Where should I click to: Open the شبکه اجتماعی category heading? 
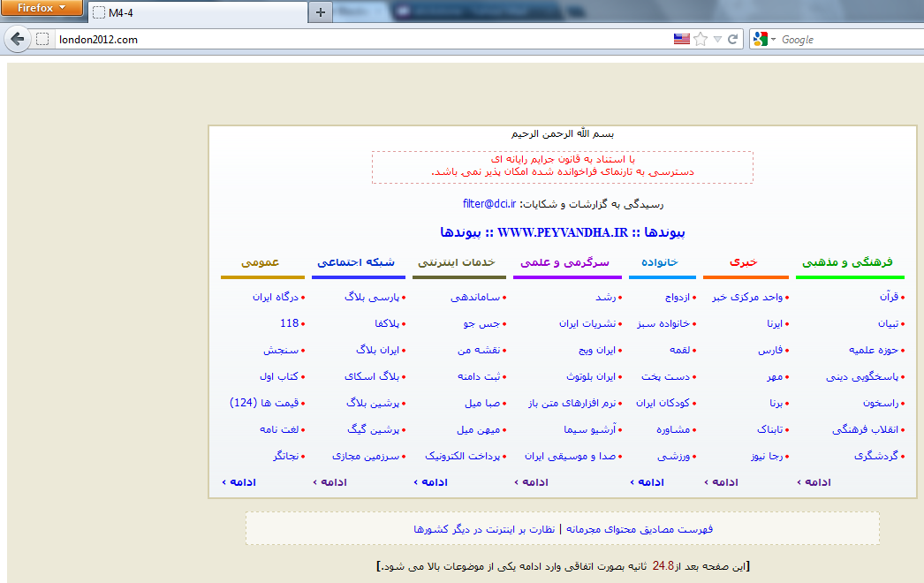tap(357, 262)
